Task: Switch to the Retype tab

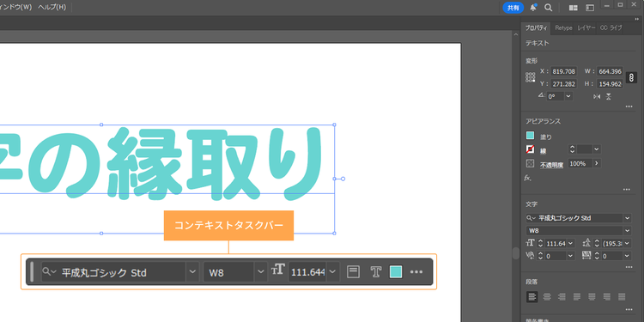Action: [x=563, y=28]
